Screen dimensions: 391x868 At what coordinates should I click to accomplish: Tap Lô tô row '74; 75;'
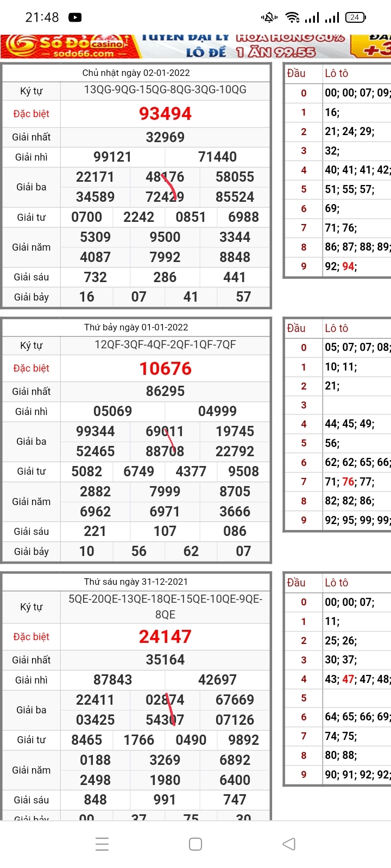pos(340,736)
